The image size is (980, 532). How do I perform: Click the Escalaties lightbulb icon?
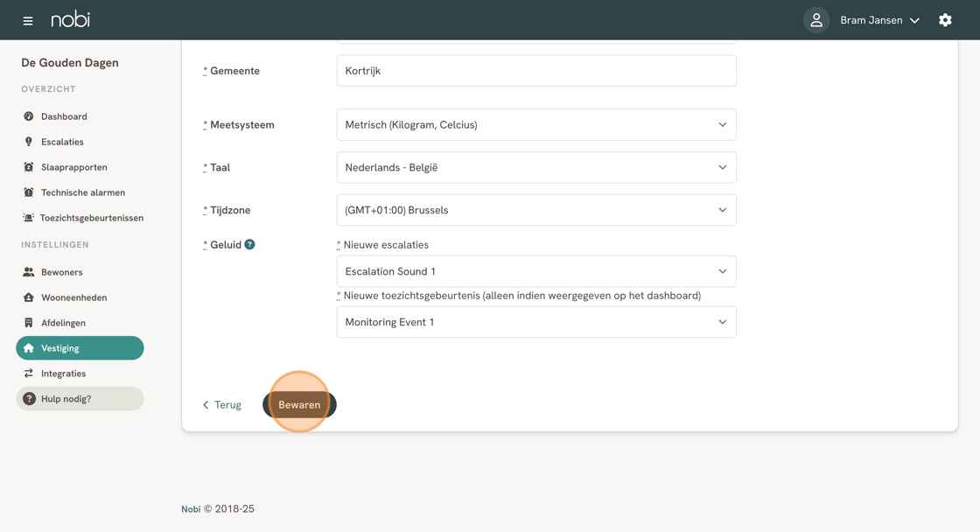(29, 142)
